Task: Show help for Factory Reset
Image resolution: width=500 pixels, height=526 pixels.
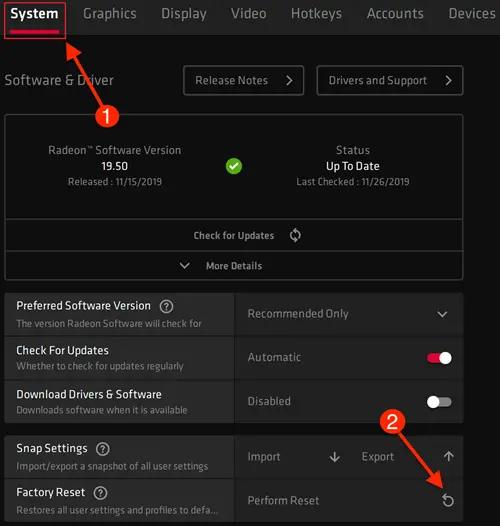Action: point(100,493)
